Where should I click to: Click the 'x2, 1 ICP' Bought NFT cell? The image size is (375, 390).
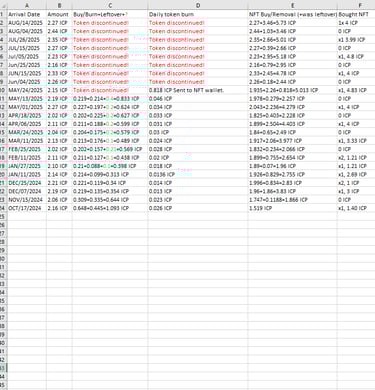click(x=356, y=183)
